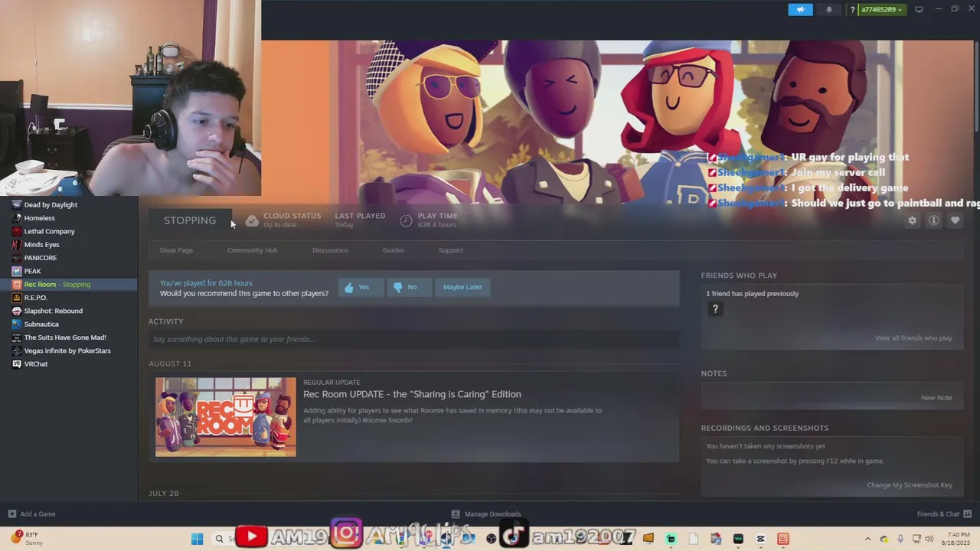
Task: Click the "Last Played Today" status
Action: pos(360,220)
